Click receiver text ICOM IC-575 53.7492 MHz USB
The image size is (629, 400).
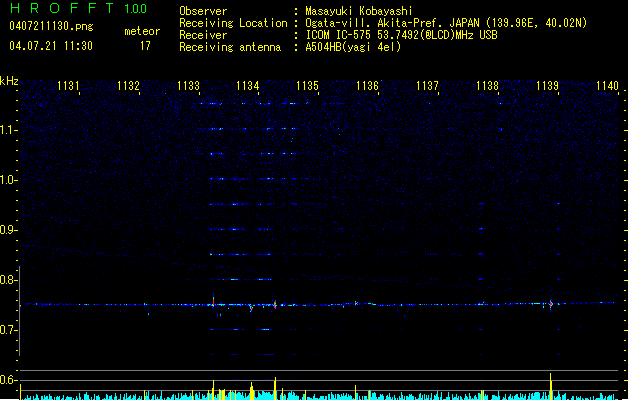click(x=401, y=35)
